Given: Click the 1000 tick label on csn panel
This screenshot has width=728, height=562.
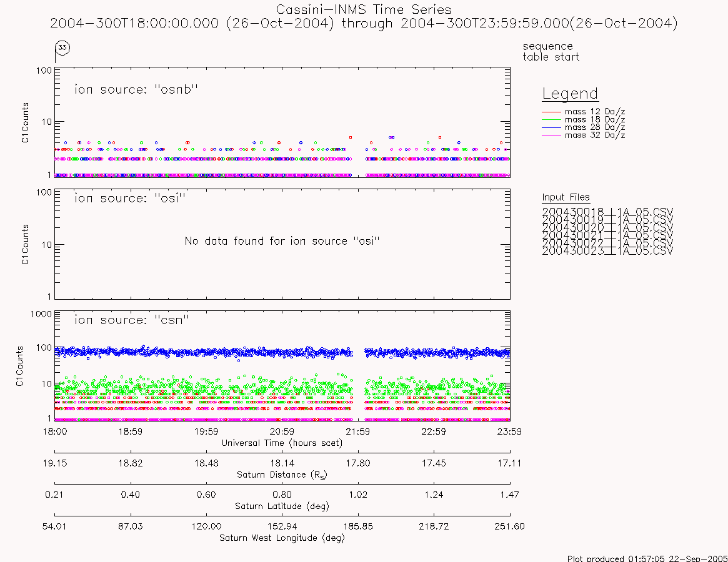Looking at the screenshot, I should [41, 314].
